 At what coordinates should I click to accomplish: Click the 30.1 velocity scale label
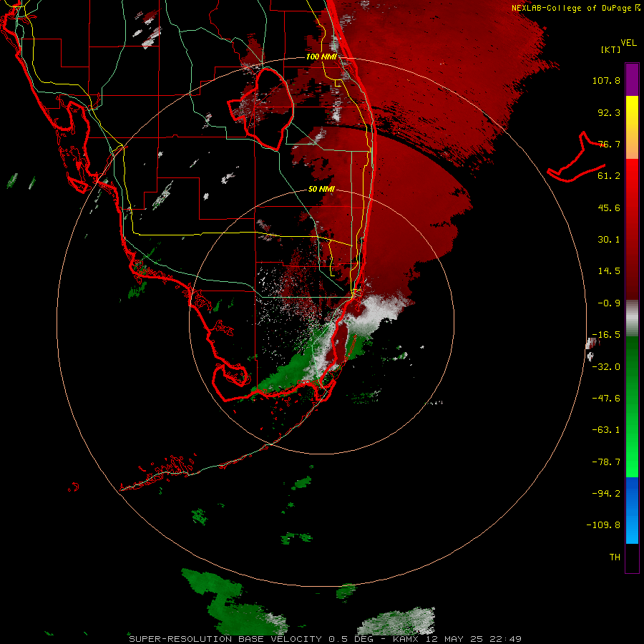[609, 240]
